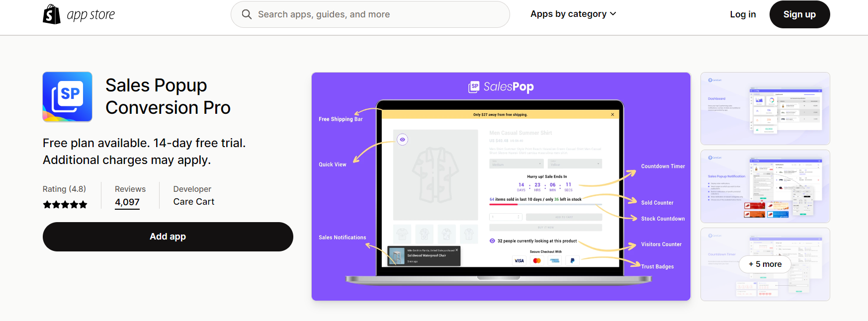Click the Sales Popup Conversion Pro app icon

(x=68, y=97)
